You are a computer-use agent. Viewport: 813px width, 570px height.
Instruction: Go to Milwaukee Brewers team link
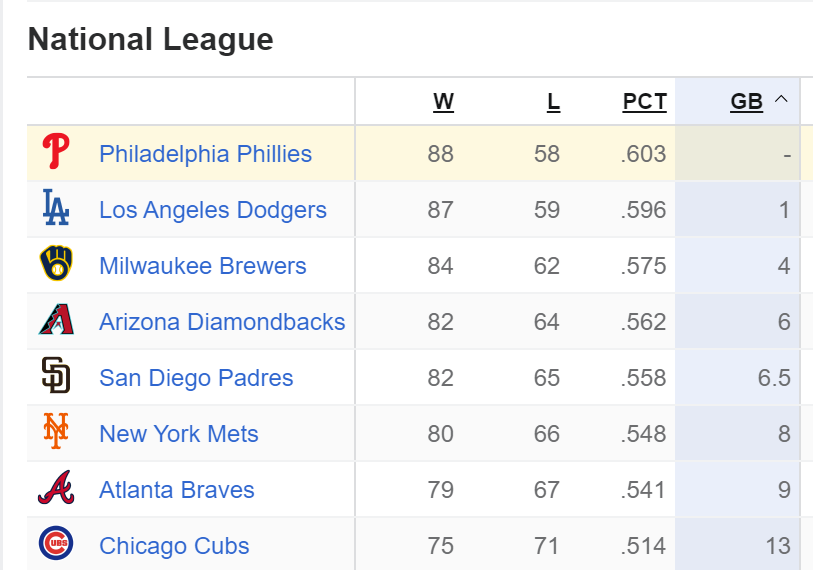(x=203, y=266)
